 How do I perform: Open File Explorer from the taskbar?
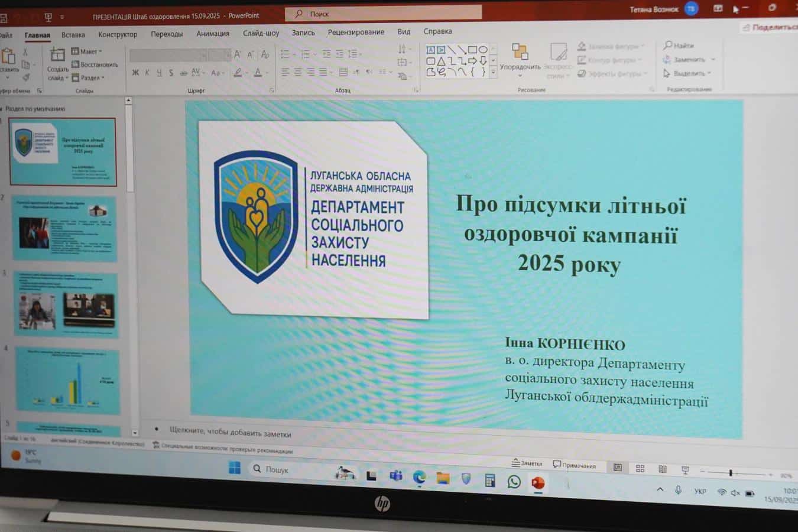coord(443,478)
